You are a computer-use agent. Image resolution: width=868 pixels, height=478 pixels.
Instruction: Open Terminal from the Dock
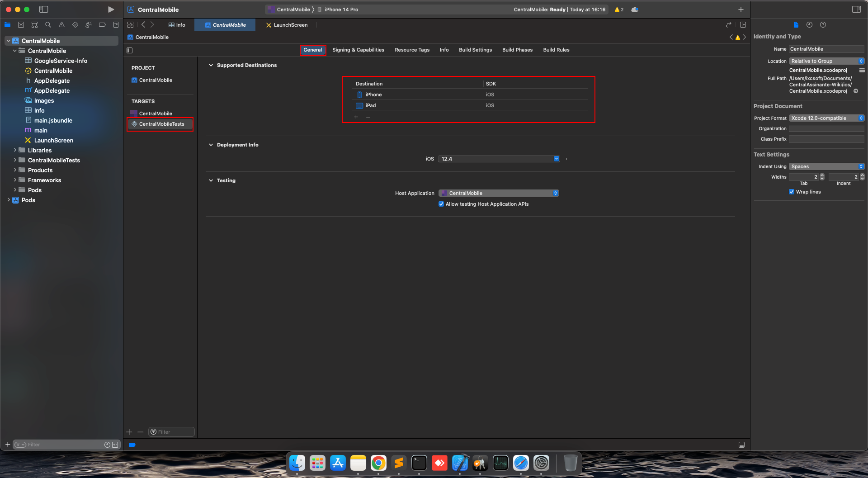[x=419, y=463]
